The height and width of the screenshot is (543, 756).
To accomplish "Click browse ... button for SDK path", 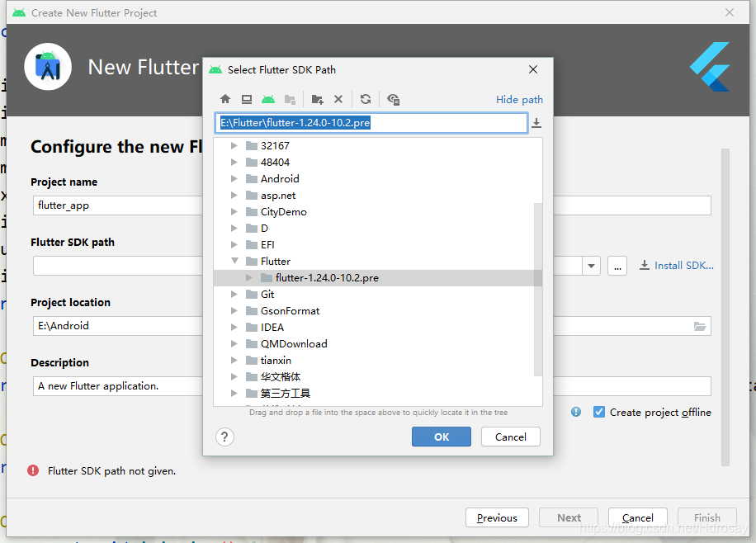I will click(617, 266).
